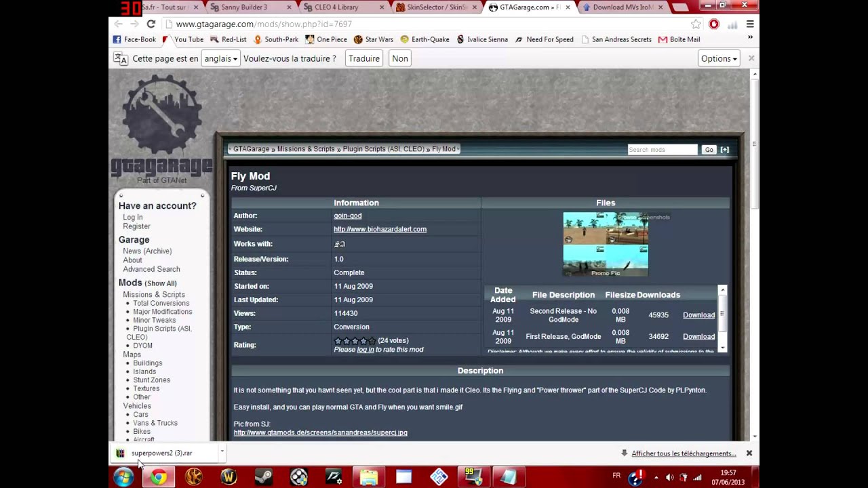The height and width of the screenshot is (488, 868).
Task: Open the biohazardalert.com website link
Action: click(380, 229)
